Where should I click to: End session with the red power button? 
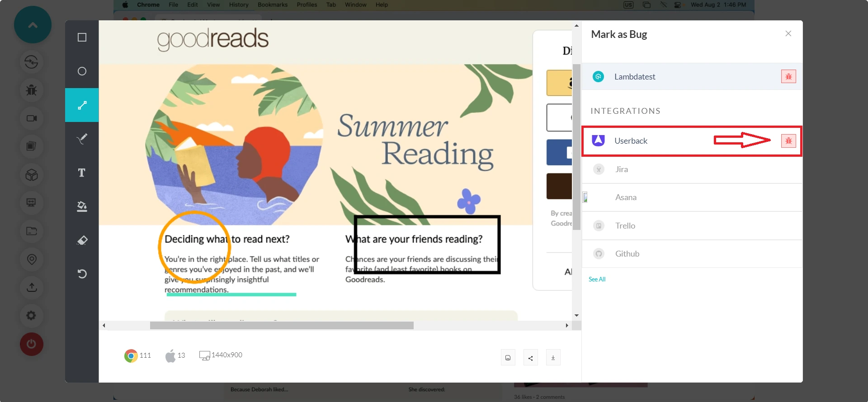pyautogui.click(x=31, y=344)
